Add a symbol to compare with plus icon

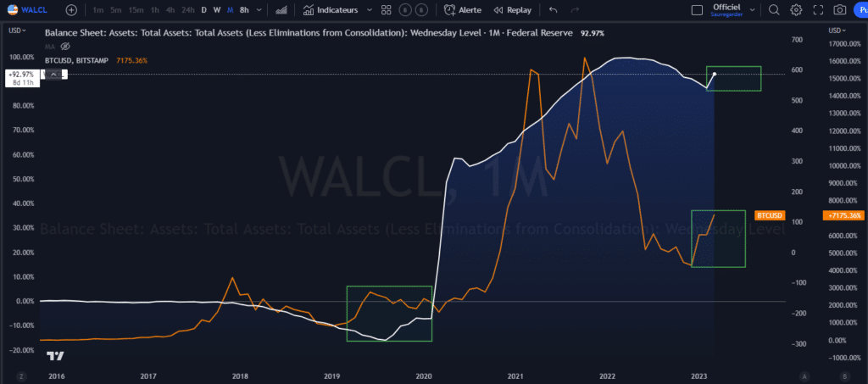point(71,10)
